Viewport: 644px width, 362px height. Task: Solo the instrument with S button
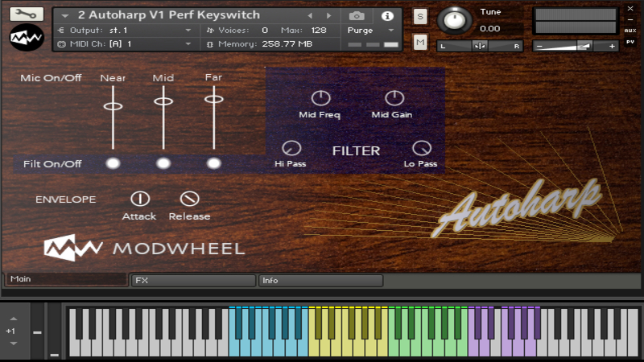(x=419, y=16)
